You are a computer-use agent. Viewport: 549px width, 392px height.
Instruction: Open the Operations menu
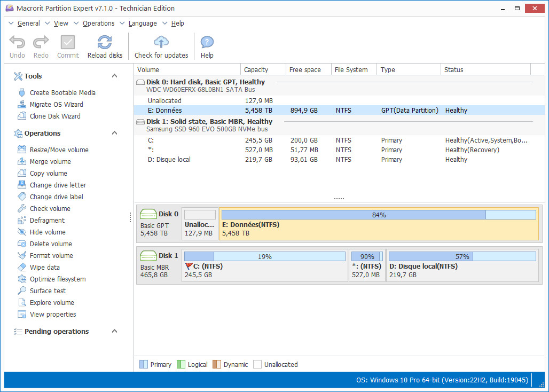pos(98,23)
